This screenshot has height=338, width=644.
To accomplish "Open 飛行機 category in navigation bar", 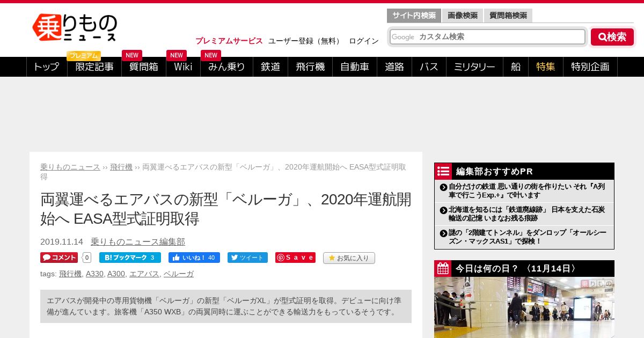I will tap(310, 67).
